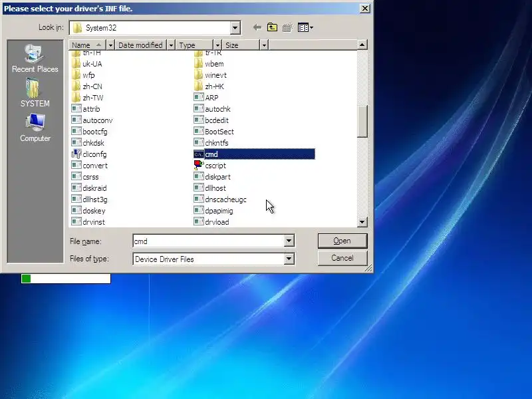The height and width of the screenshot is (399, 532).
Task: Close the INF file selection dialog
Action: 364,8
